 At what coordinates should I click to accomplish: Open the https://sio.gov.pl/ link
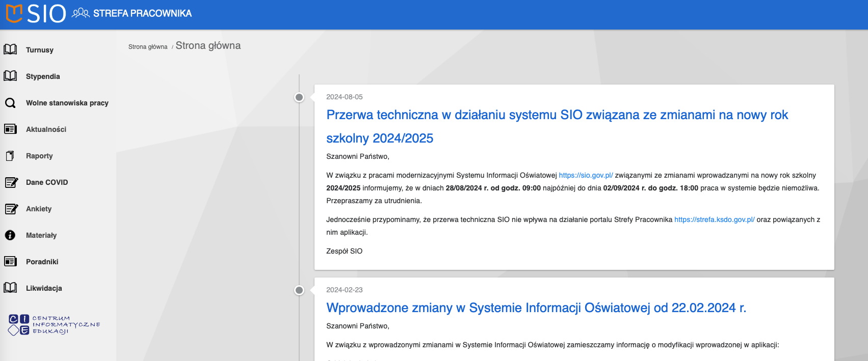point(586,175)
